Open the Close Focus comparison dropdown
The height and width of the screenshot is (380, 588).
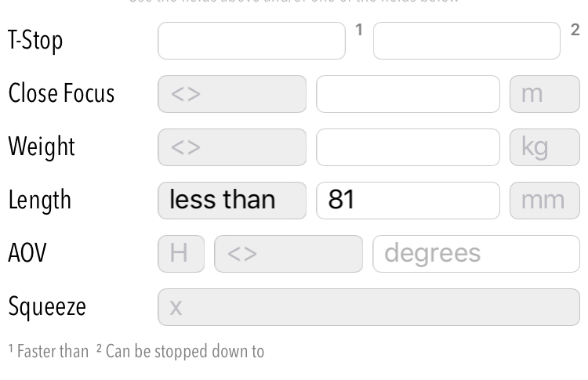[232, 94]
